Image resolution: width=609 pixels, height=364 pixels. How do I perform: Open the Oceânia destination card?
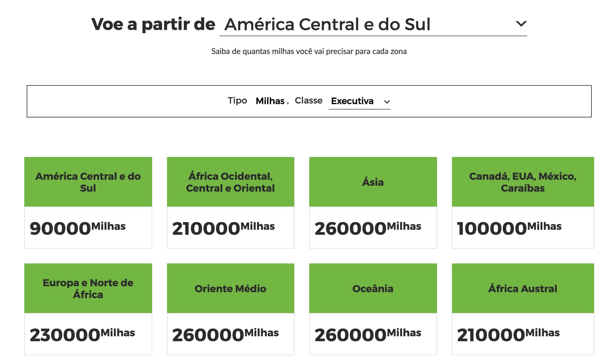[373, 309]
